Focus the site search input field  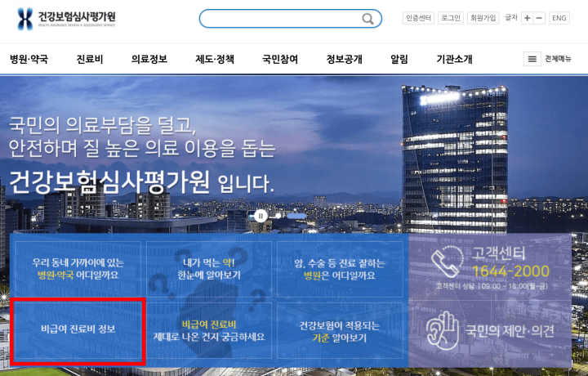coord(290,19)
